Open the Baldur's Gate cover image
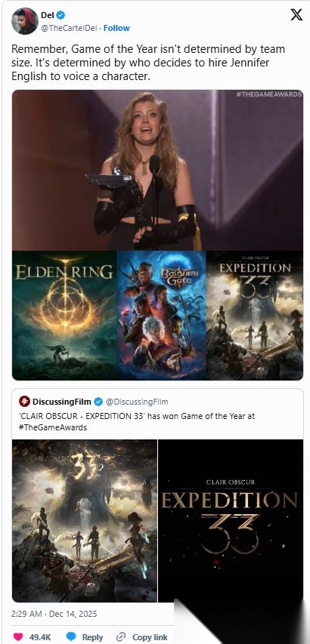 click(162, 316)
